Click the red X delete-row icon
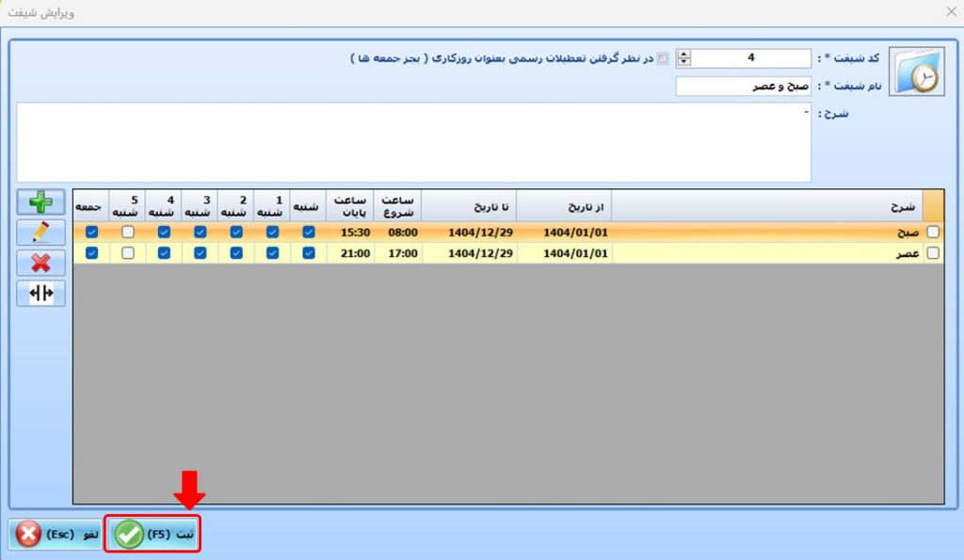Image resolution: width=964 pixels, height=560 pixels. point(40,263)
